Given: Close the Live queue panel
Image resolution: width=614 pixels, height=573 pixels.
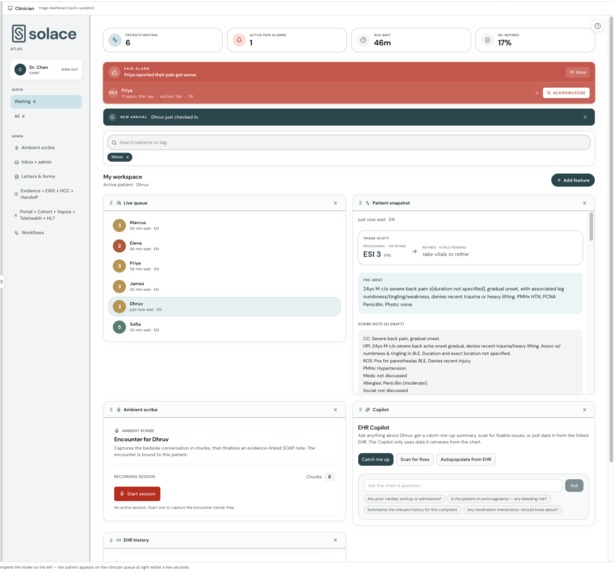Looking at the screenshot, I should 335,203.
